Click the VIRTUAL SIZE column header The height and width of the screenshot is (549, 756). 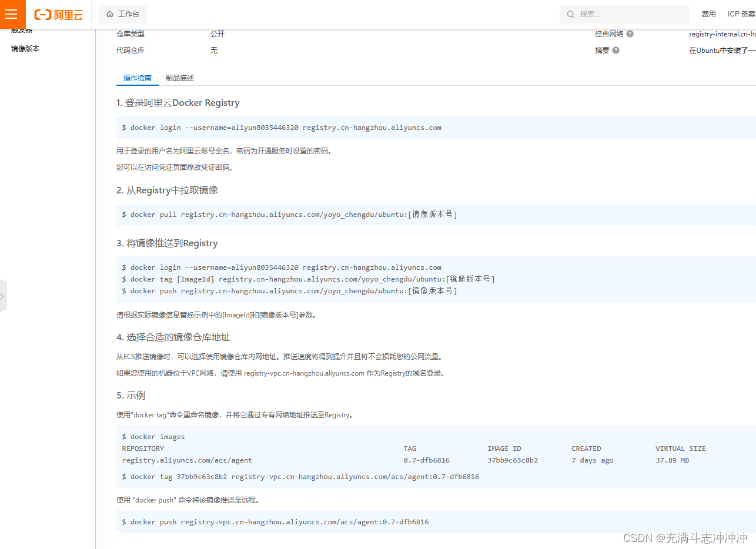click(x=681, y=448)
